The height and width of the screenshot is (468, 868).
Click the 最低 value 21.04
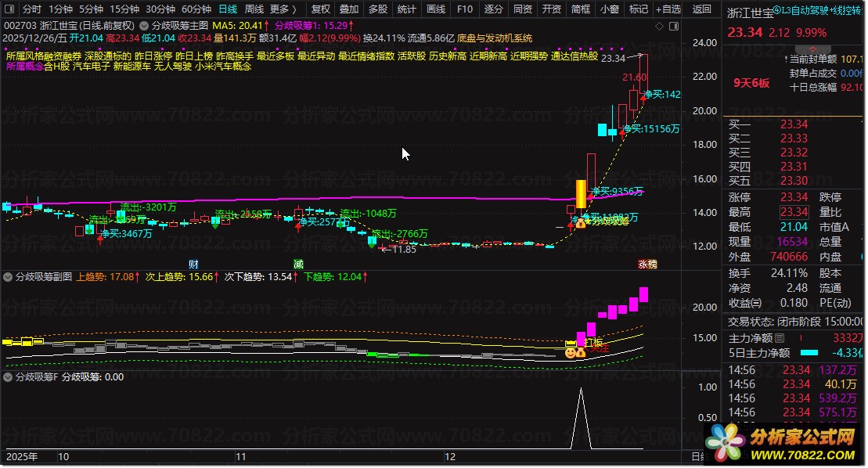[794, 227]
